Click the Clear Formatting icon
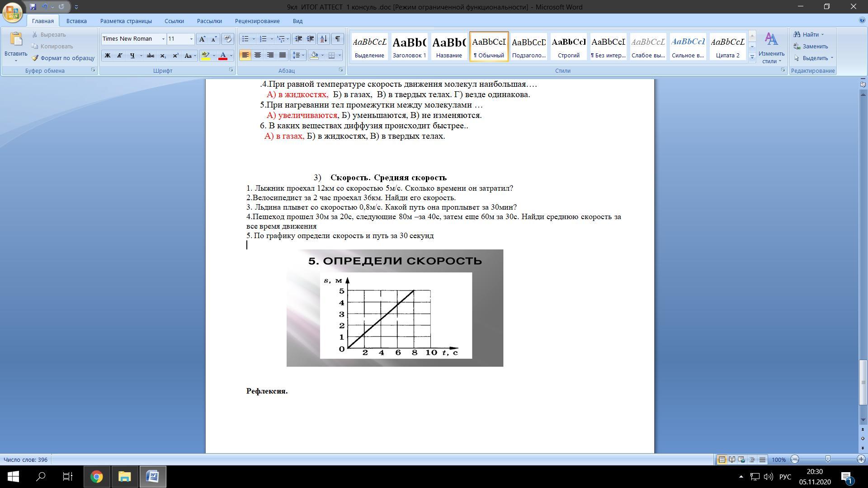The height and width of the screenshot is (488, 868). (228, 39)
